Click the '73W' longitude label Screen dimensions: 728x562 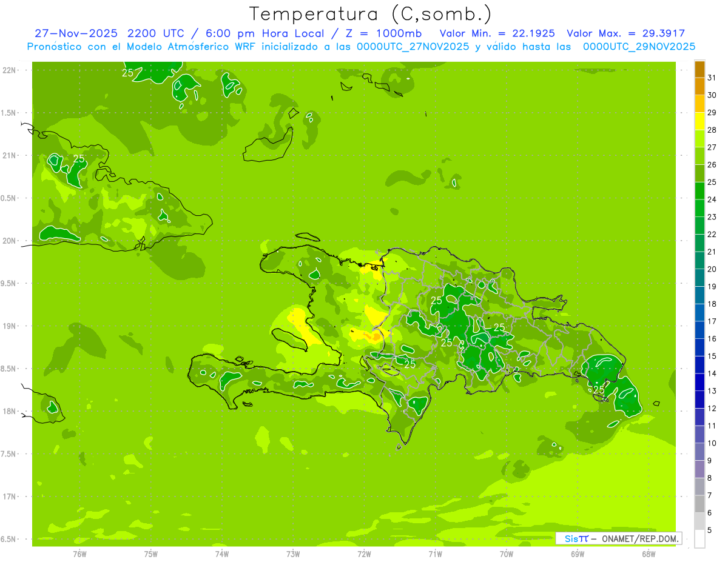point(293,554)
